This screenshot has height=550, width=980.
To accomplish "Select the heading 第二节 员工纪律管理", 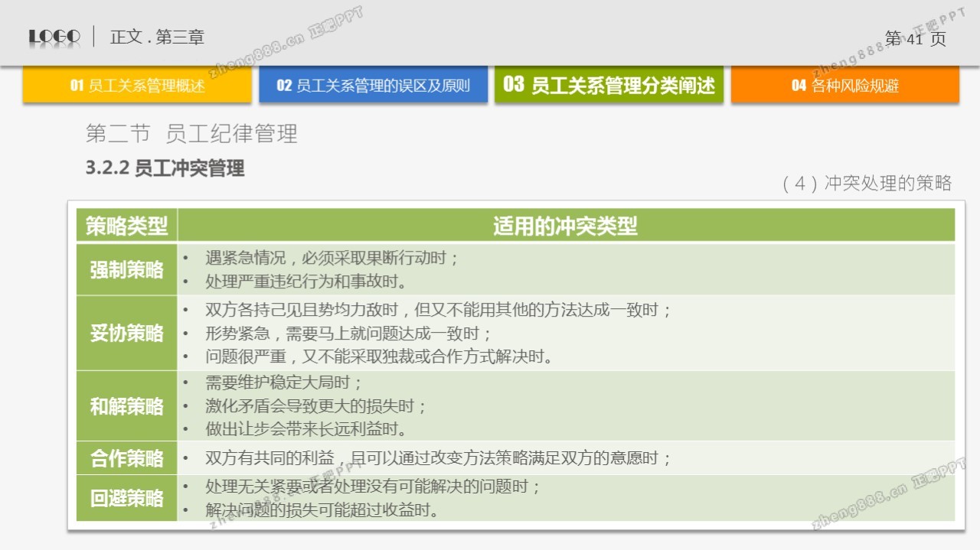I will coord(191,134).
